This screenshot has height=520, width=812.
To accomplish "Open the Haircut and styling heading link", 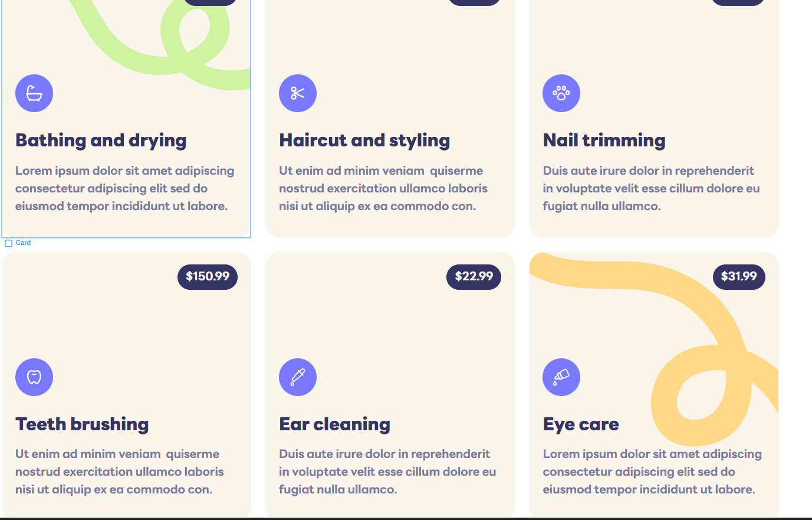I will coord(364,140).
